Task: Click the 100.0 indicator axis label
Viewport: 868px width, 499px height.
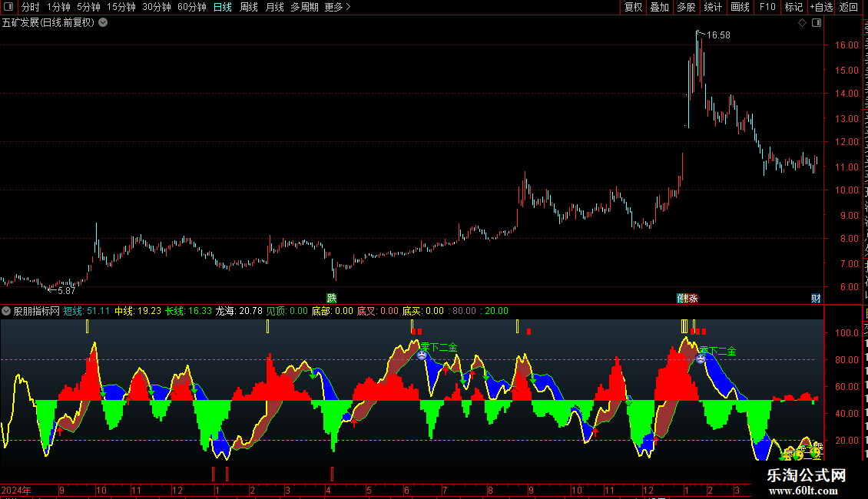Action: pos(847,333)
